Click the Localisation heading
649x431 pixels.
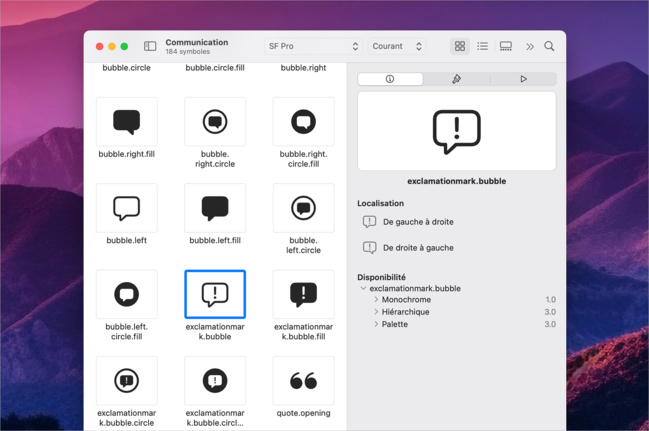click(380, 203)
